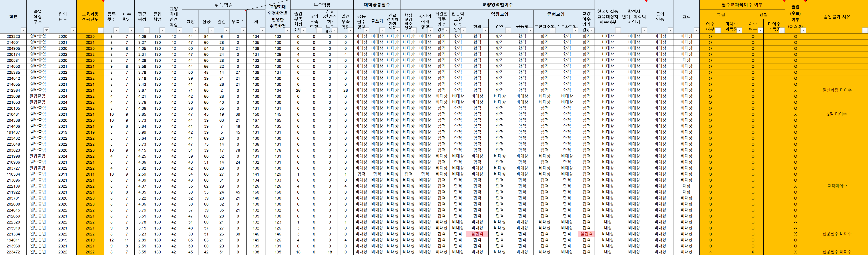The height and width of the screenshot is (255, 868).
Task: Open the active filter on 졸업예정구분 column
Action: tap(46, 30)
